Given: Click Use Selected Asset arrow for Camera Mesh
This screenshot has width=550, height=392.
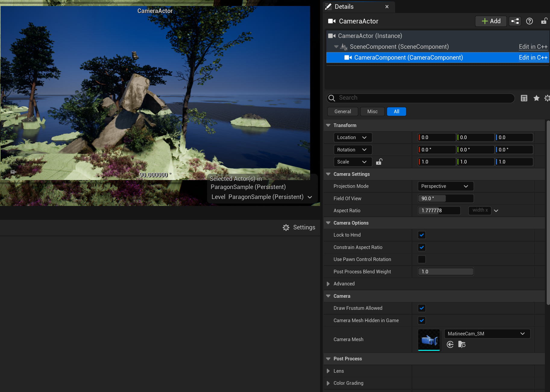Looking at the screenshot, I should pos(450,344).
